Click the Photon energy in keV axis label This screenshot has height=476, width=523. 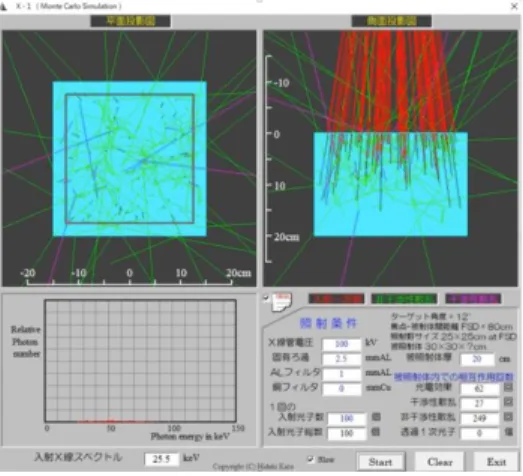point(190,436)
